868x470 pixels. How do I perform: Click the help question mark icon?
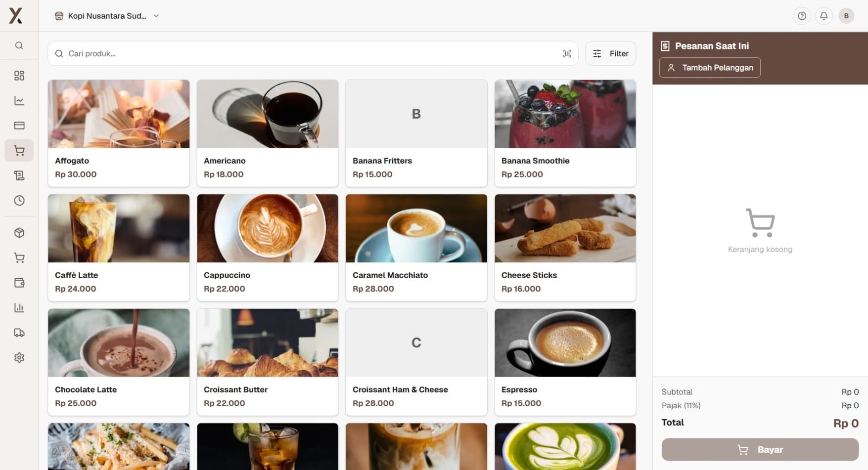click(x=802, y=16)
